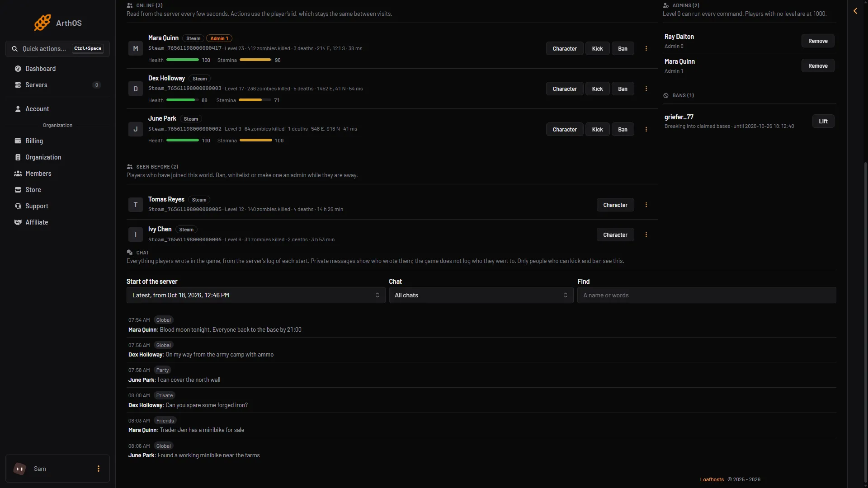The height and width of the screenshot is (488, 868).
Task: Click the page scrollbar
Action: [865, 322]
